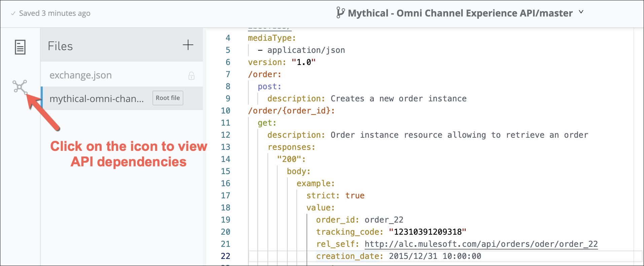Click the saved checkmark icon
This screenshot has width=644, height=266.
(x=13, y=13)
